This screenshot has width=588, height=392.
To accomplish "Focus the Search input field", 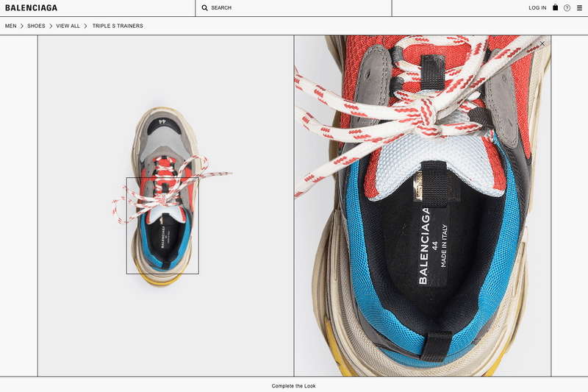I will [293, 8].
